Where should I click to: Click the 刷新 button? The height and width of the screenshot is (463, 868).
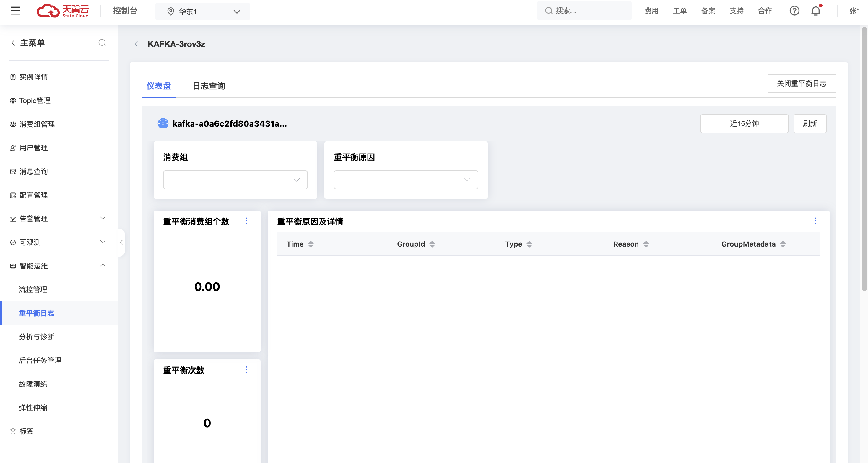coord(810,124)
